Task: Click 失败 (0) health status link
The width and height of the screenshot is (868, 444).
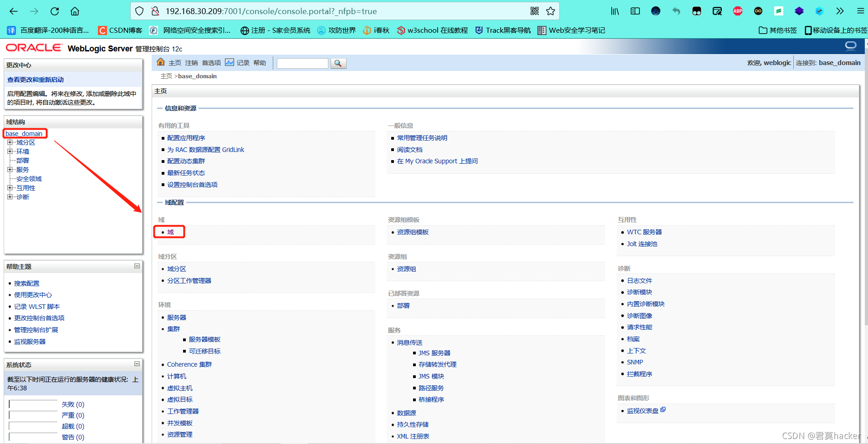Action: click(73, 404)
